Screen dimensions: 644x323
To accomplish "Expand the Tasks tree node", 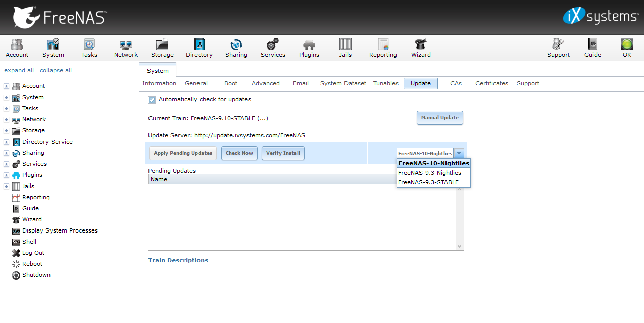I will [x=7, y=109].
